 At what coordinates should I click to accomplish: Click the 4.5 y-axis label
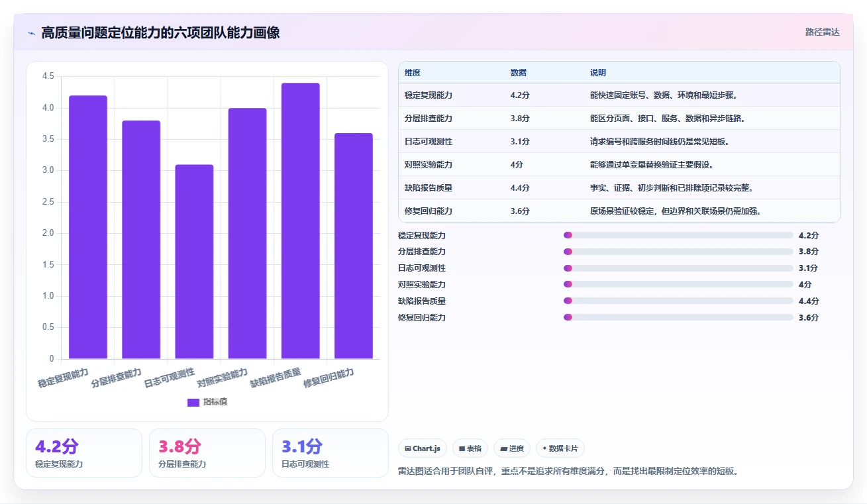[x=48, y=76]
